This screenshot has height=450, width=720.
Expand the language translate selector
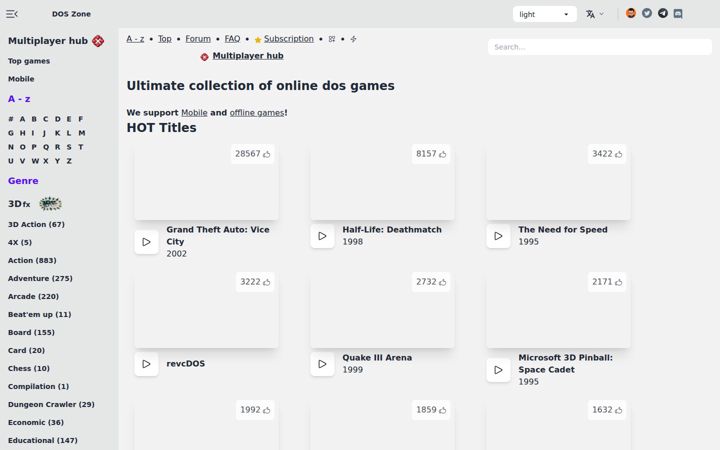[x=595, y=14]
